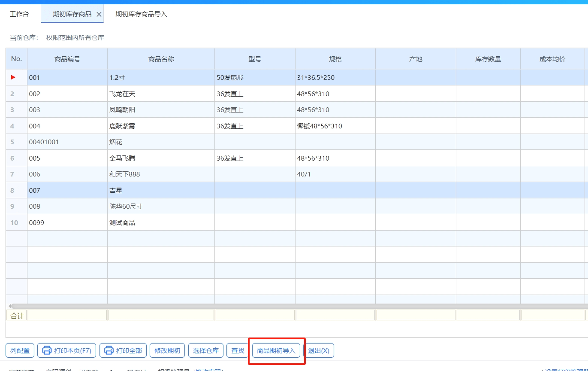588x371 pixels.
Task: Click the 列配置 button
Action: click(20, 350)
